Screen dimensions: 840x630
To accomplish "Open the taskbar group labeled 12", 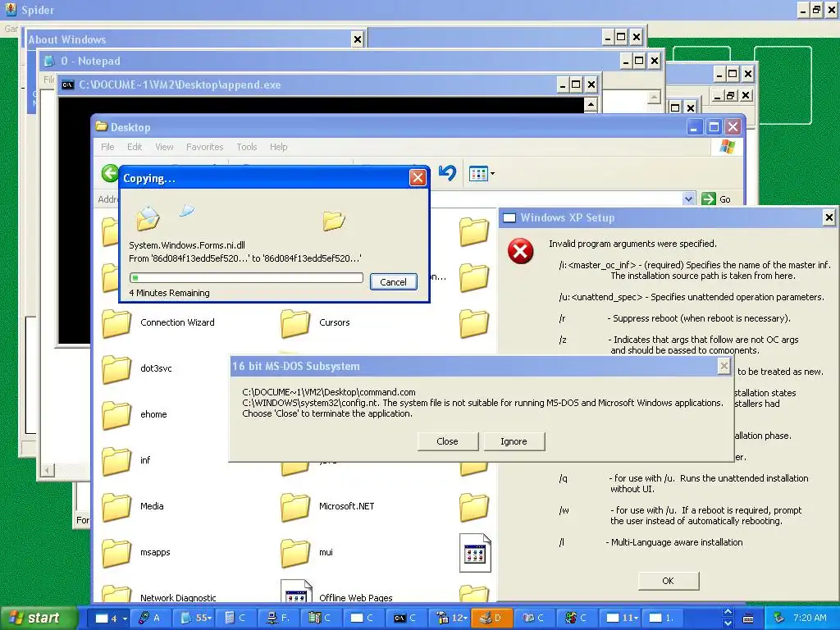I will coord(452,618).
